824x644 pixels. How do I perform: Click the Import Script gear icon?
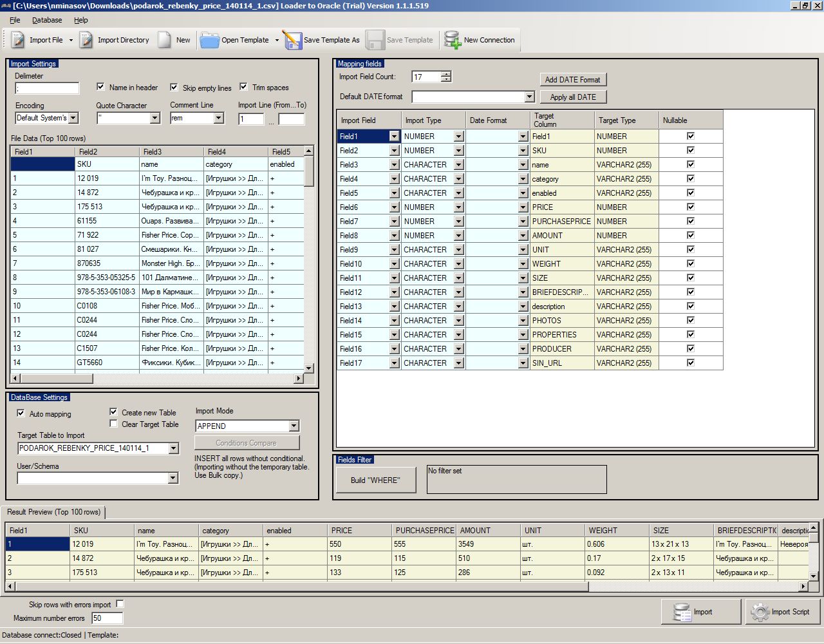[760, 612]
